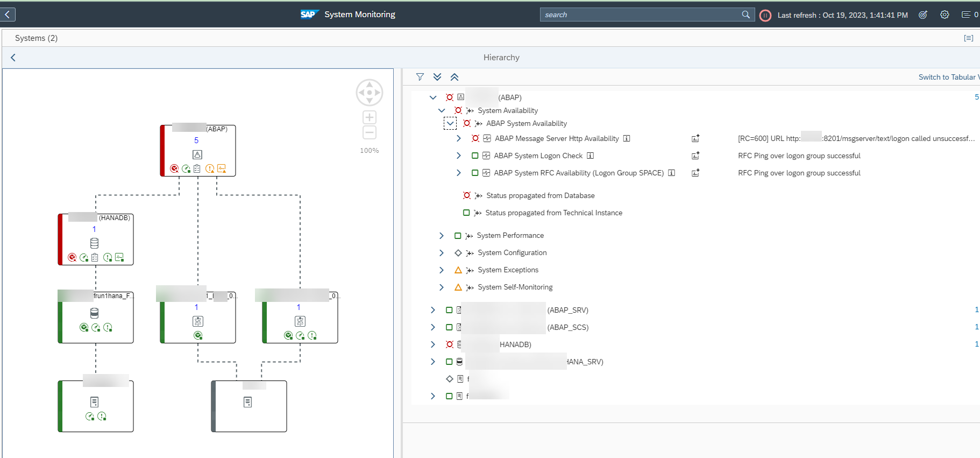Viewport: 980px width, 458px height.
Task: Open metric chart for Message Server Http Availability
Action: tap(695, 138)
